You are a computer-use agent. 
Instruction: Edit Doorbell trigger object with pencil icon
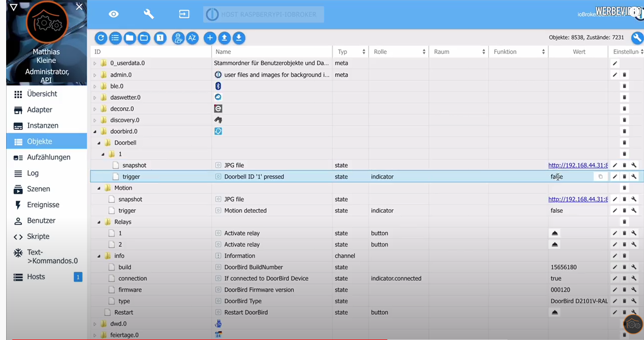pos(615,176)
